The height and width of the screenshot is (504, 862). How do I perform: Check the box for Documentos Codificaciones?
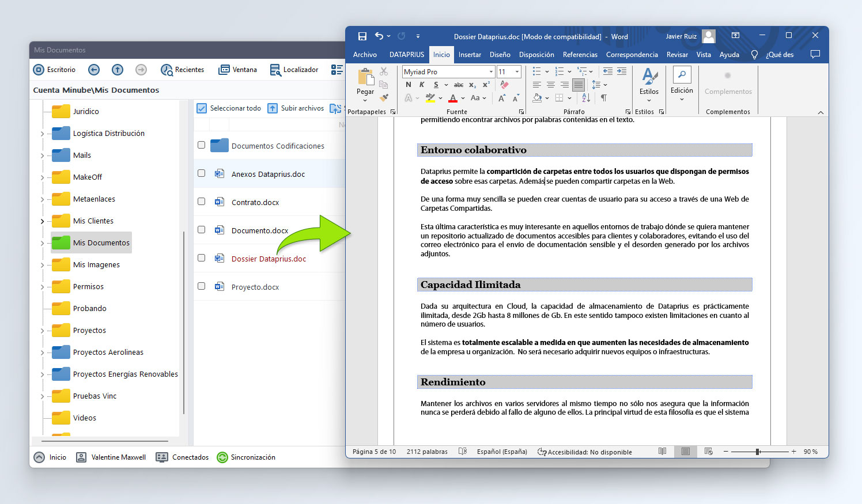(201, 145)
